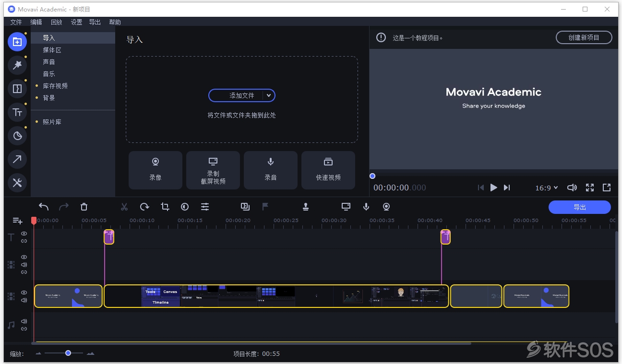This screenshot has height=364, width=622.
Task: Open the 设置 menu
Action: 77,22
